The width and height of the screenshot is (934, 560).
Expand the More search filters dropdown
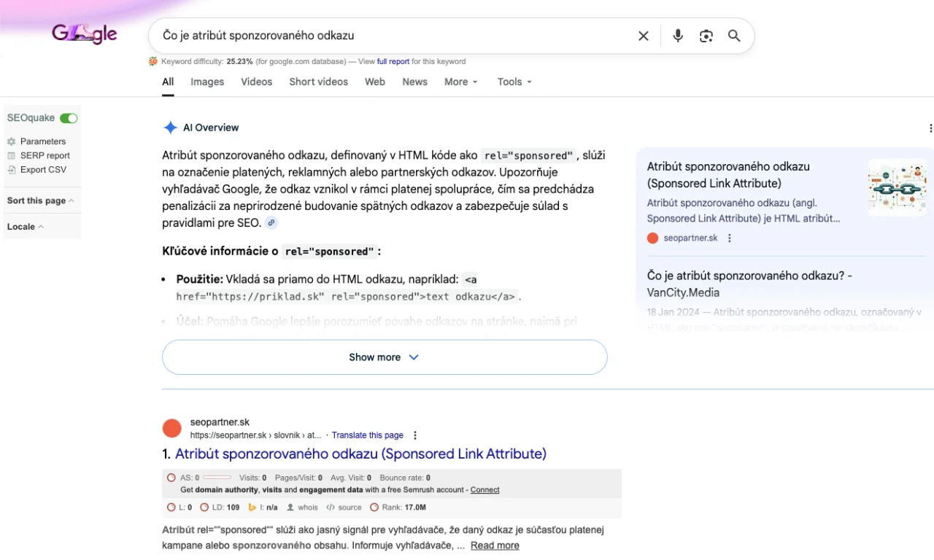tap(460, 82)
